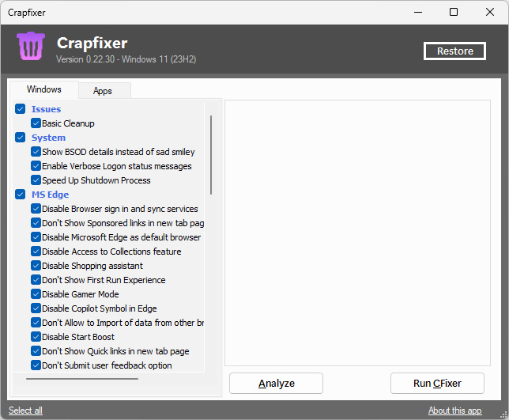Screen dimensions: 509x420
Task: Open the About this app link
Action: click(x=454, y=411)
